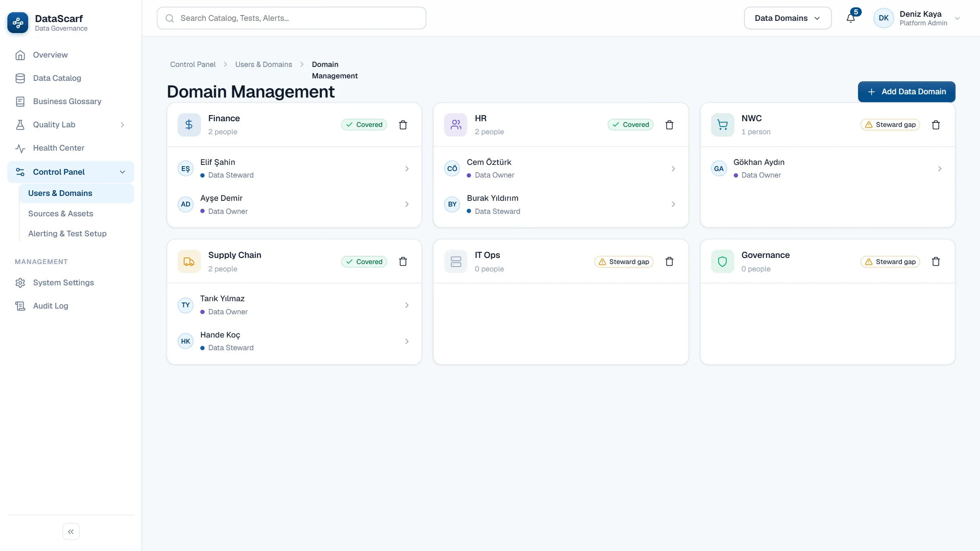Click Users & Domains breadcrumb link

click(263, 64)
